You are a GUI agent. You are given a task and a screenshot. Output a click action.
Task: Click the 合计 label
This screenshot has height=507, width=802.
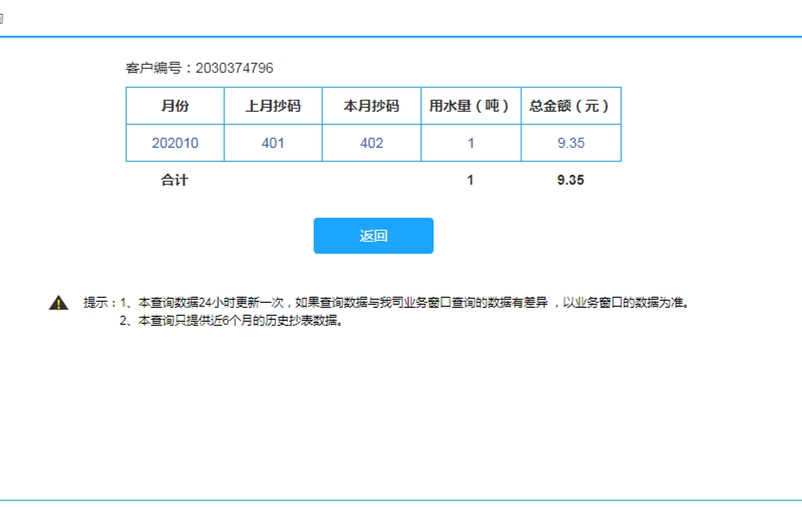tap(174, 180)
